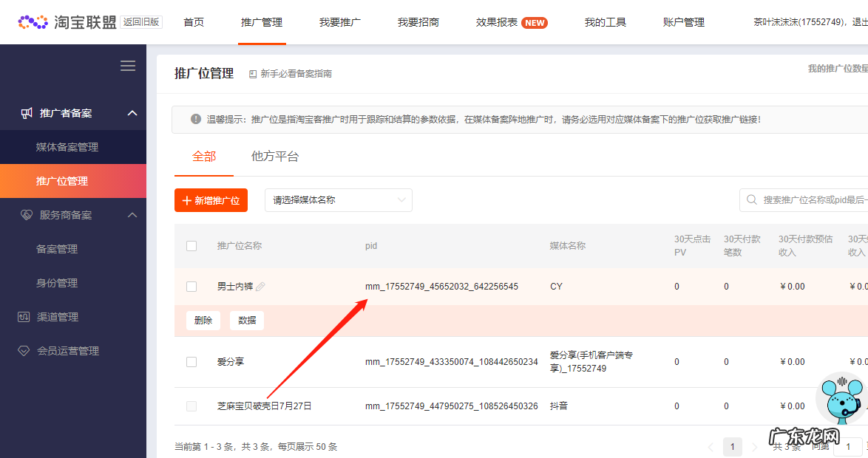Image resolution: width=868 pixels, height=458 pixels.
Task: Check the checkbox for the 男士内裤 row
Action: tap(190, 286)
